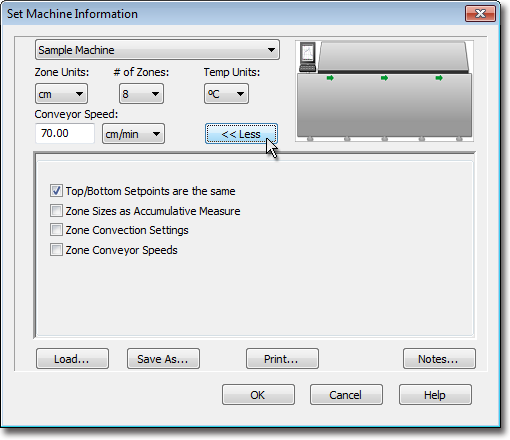The width and height of the screenshot is (510, 440).
Task: Expand the Zone Units cm dropdown
Action: 61,94
